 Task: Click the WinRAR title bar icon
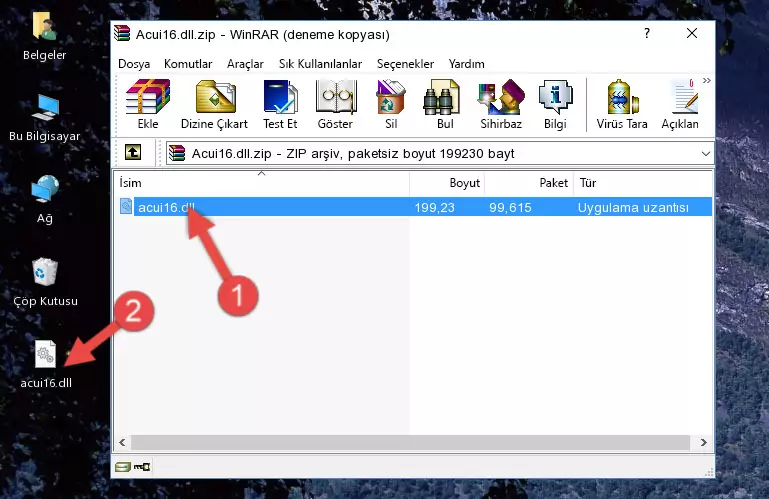122,34
